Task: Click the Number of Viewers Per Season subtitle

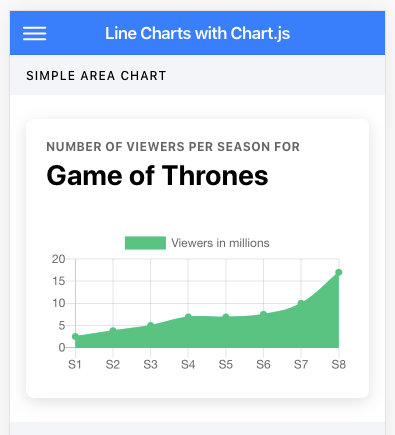Action: pyautogui.click(x=173, y=147)
